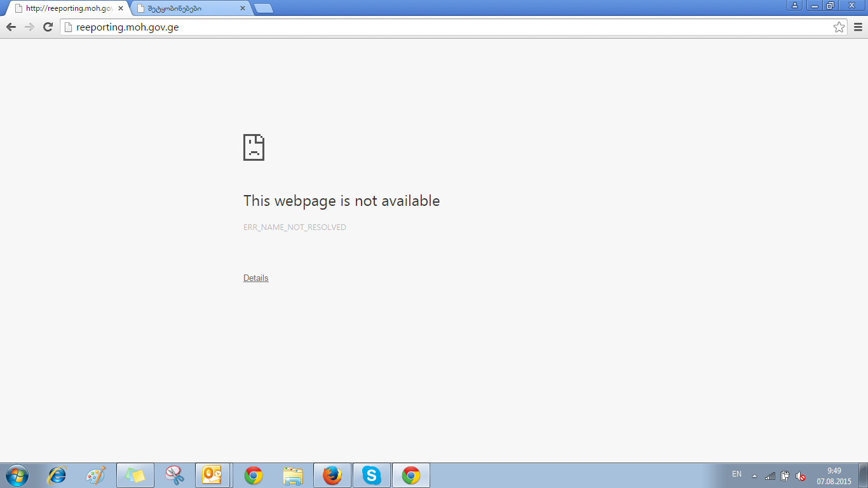Viewport: 868px width, 488px height.
Task: Open the EN language indicator
Action: tap(736, 474)
